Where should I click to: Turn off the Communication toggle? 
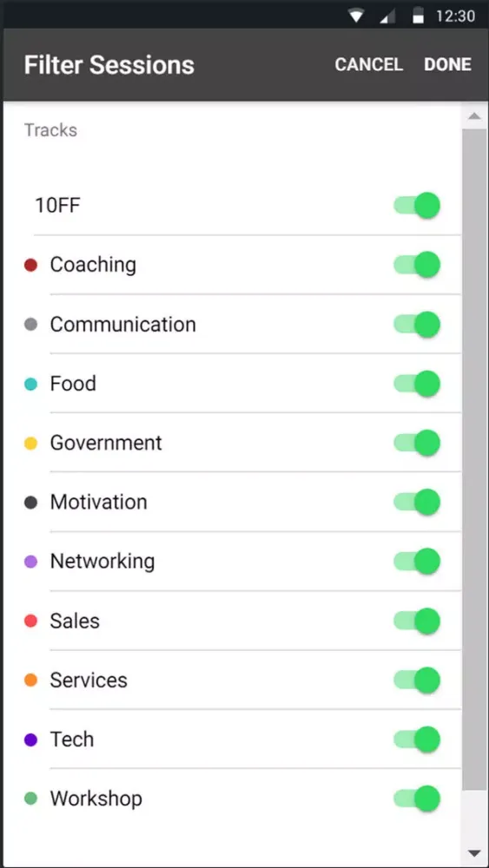(417, 325)
